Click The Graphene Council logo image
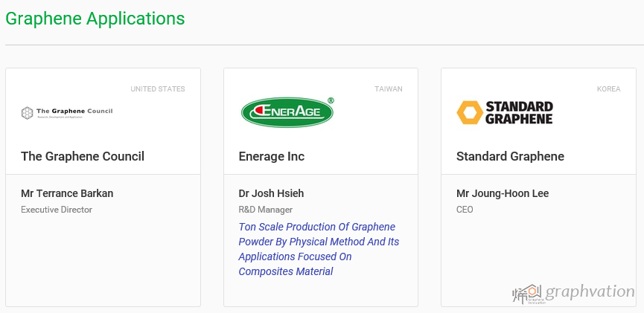 [x=67, y=113]
